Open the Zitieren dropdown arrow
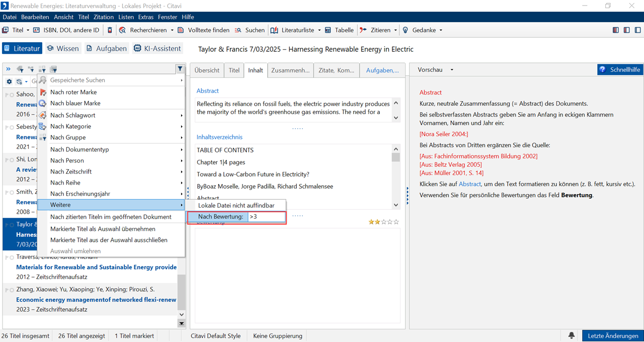This screenshot has height=342, width=644. [395, 30]
